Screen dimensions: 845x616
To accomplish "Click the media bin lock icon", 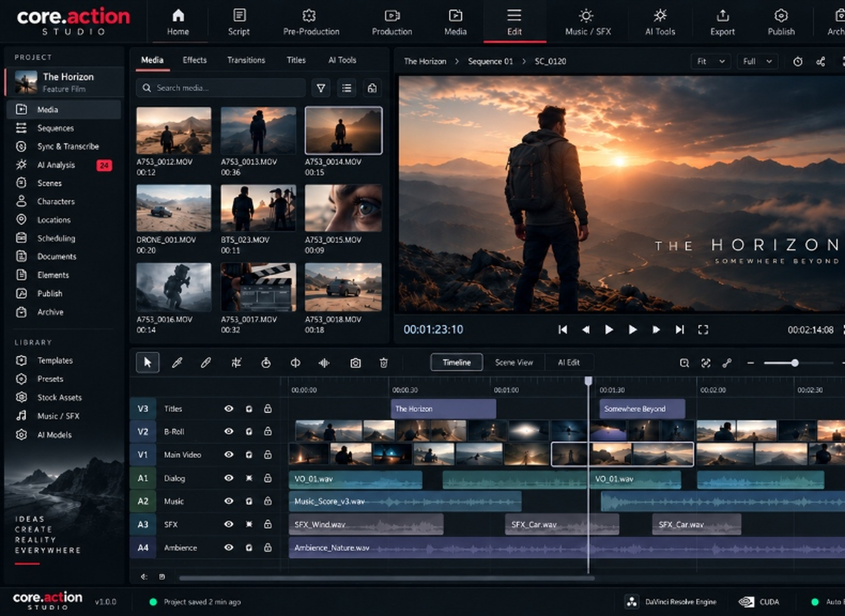I will pyautogui.click(x=372, y=88).
